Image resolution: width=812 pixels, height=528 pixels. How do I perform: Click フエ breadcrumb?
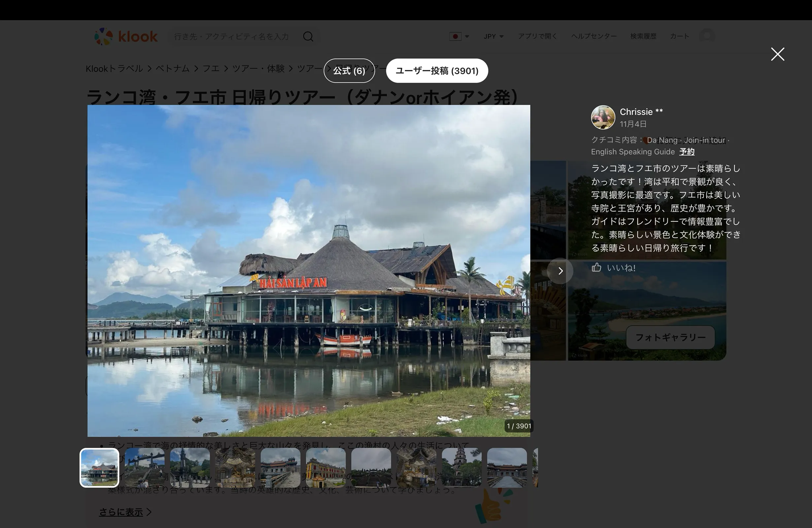click(x=211, y=69)
